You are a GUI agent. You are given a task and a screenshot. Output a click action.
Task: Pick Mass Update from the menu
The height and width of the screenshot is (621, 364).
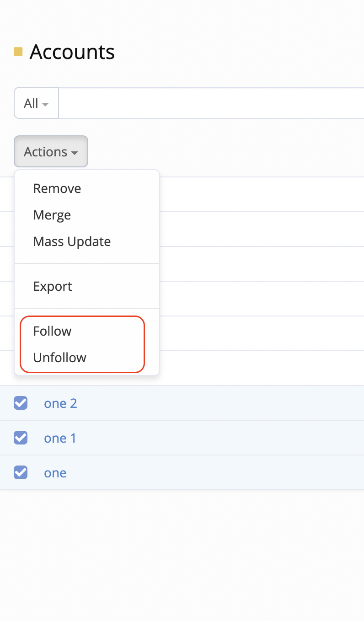tap(72, 241)
